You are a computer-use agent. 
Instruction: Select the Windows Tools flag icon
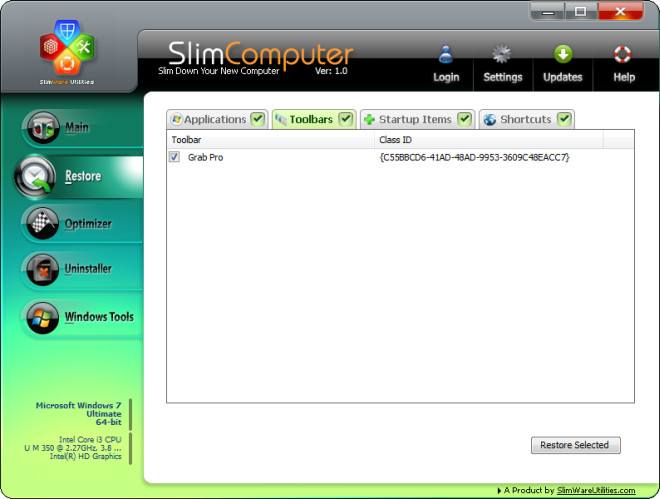(x=42, y=318)
